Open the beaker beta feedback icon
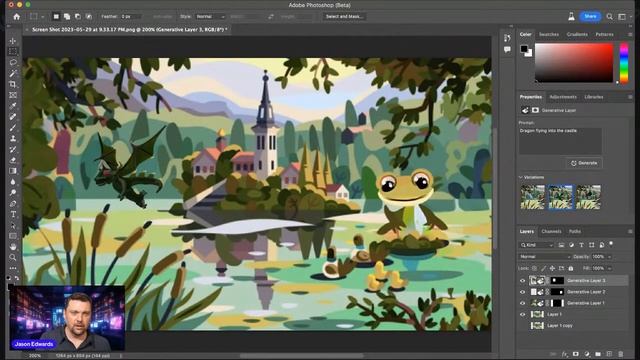Screen dimensions: 640x360 pyautogui.click(x=571, y=17)
